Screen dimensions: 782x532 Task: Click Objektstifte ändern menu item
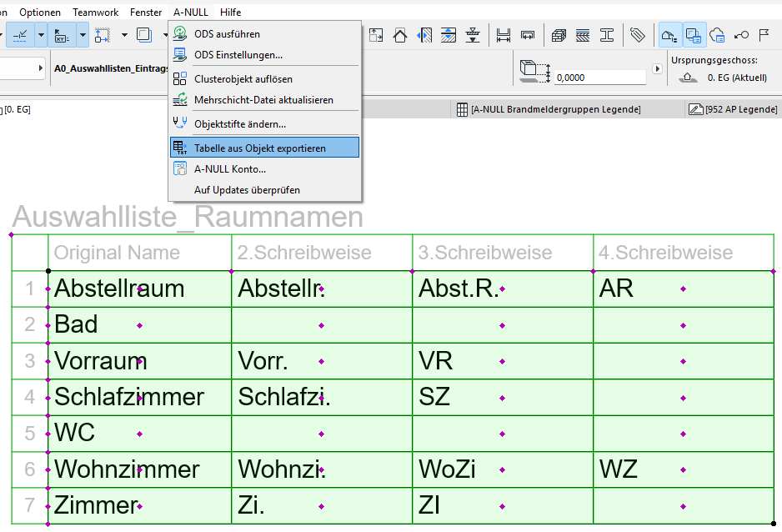click(239, 124)
